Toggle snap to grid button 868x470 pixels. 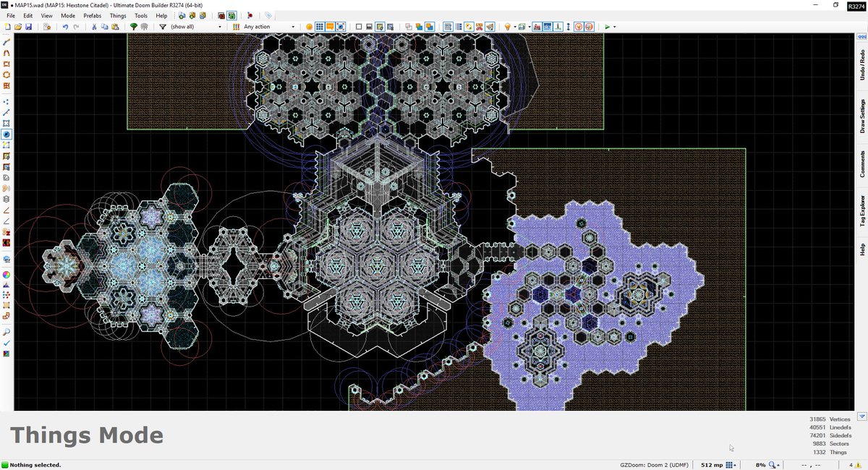pos(448,27)
